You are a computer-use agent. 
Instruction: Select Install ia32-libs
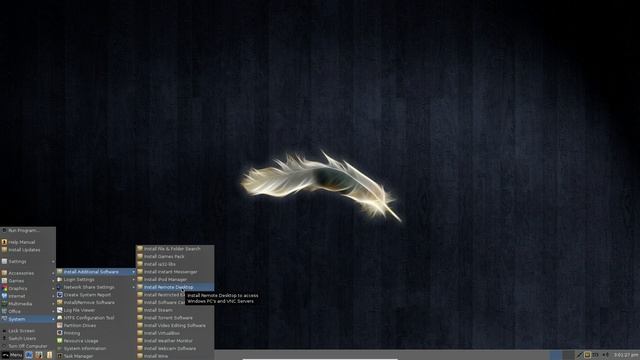pos(175,264)
